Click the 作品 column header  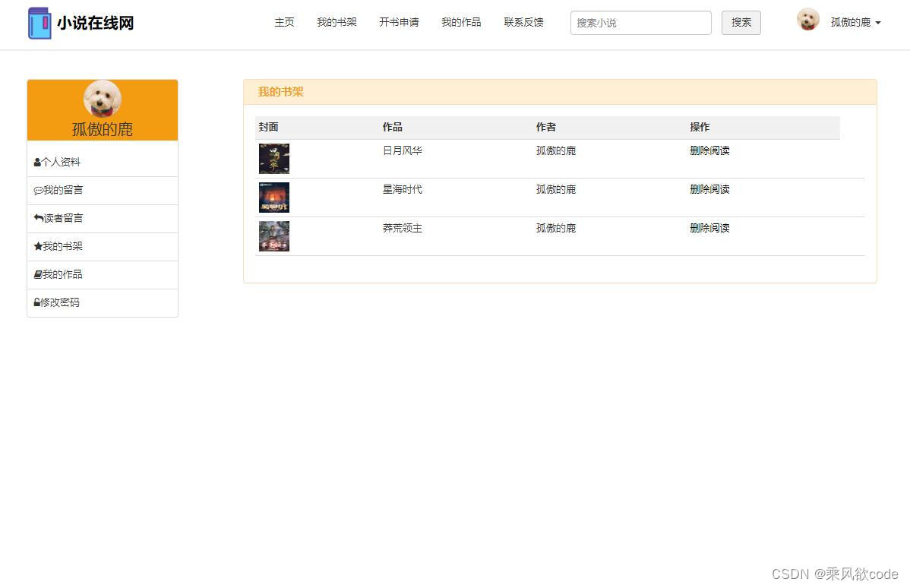pos(392,127)
